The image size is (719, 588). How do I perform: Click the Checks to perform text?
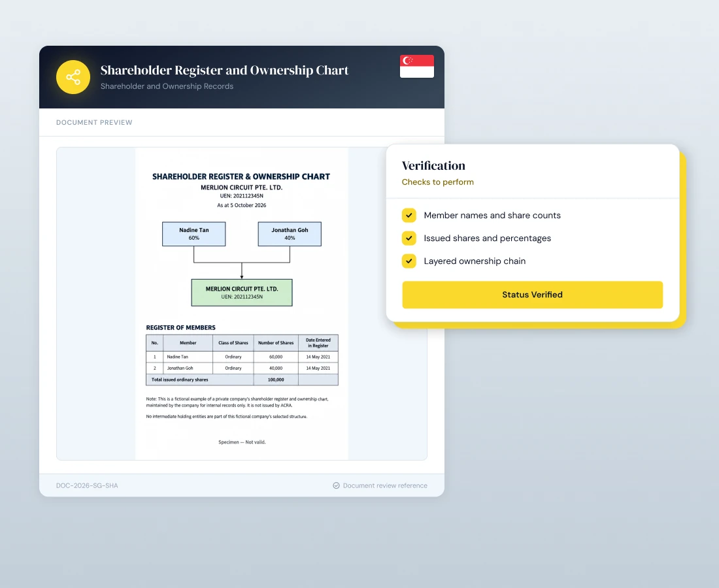point(437,182)
